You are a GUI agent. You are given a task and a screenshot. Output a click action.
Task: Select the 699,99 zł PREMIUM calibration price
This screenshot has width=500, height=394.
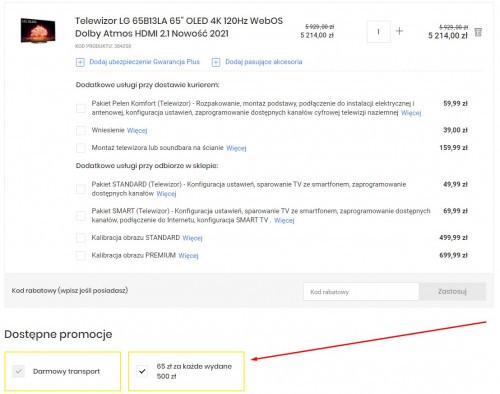[453, 255]
